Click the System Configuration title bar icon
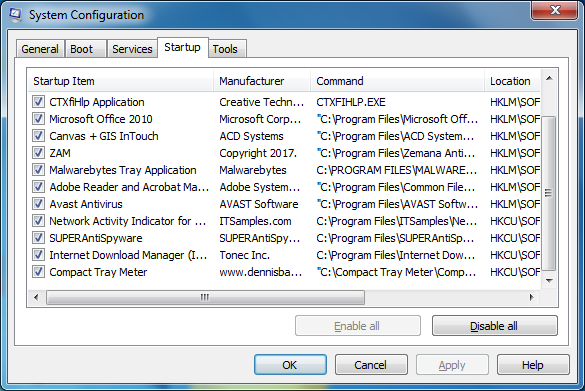 point(16,14)
